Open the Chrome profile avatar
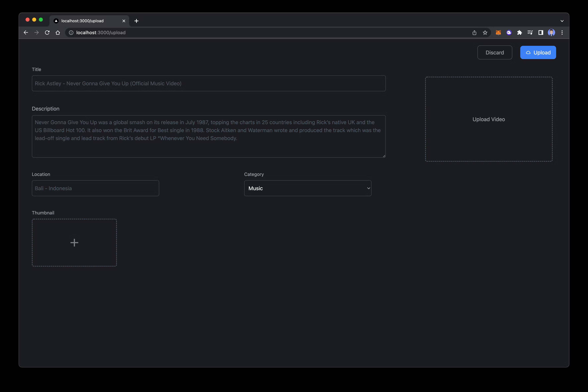588x392 pixels. [x=551, y=33]
